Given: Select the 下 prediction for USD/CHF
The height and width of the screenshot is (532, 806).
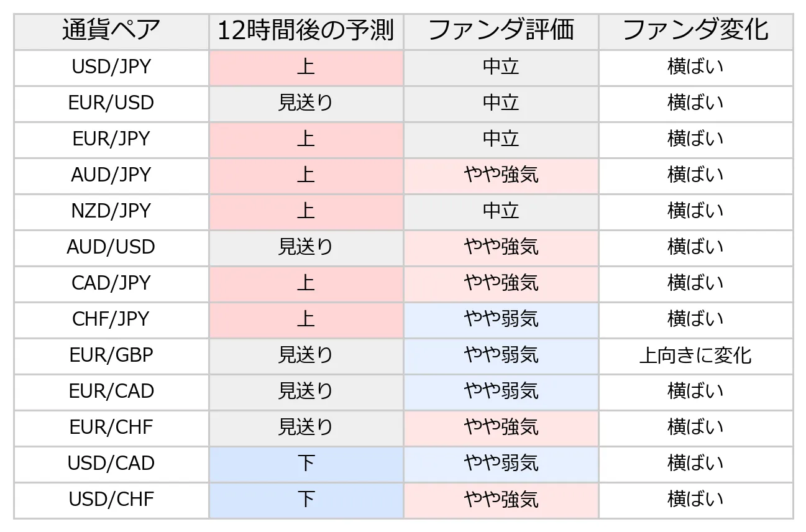Looking at the screenshot, I should tap(306, 500).
